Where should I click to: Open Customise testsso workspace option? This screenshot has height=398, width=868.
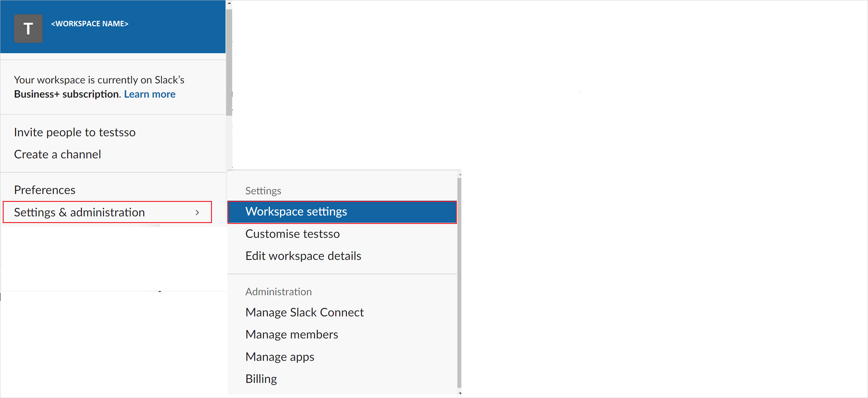292,233
